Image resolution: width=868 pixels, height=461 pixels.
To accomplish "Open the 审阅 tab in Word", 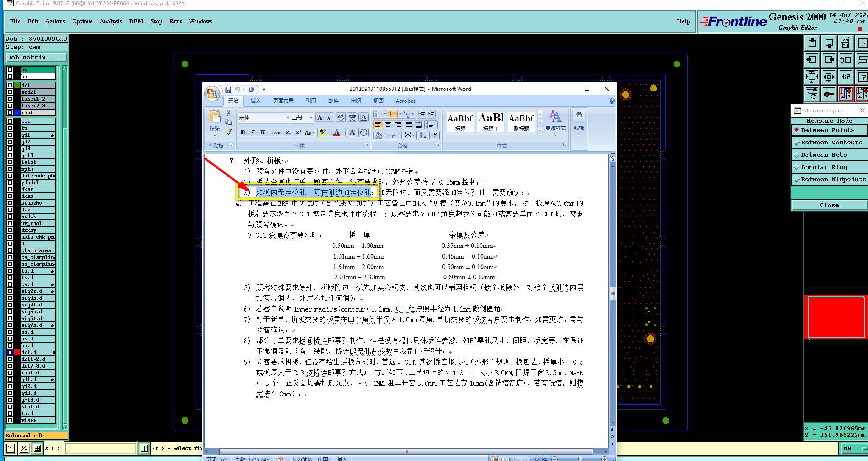I will (356, 101).
